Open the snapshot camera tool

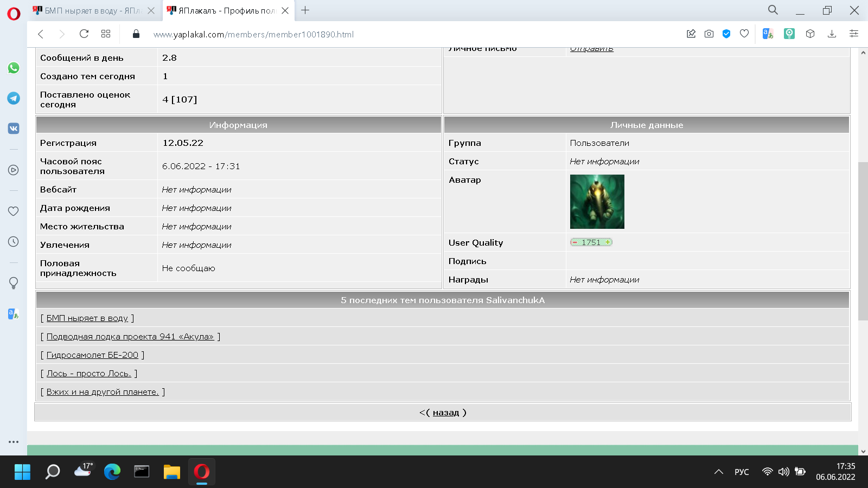pos(709,34)
